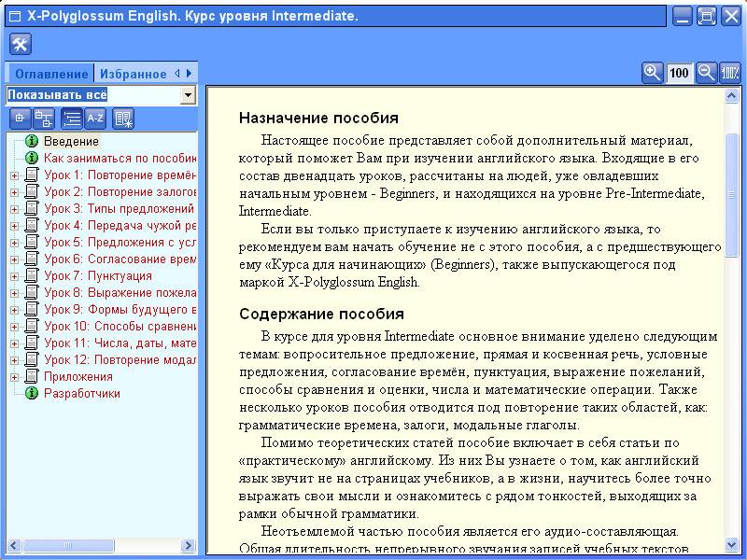This screenshot has width=747, height=560.
Task: Click the document icon of Урок 8
Action: [x=32, y=292]
